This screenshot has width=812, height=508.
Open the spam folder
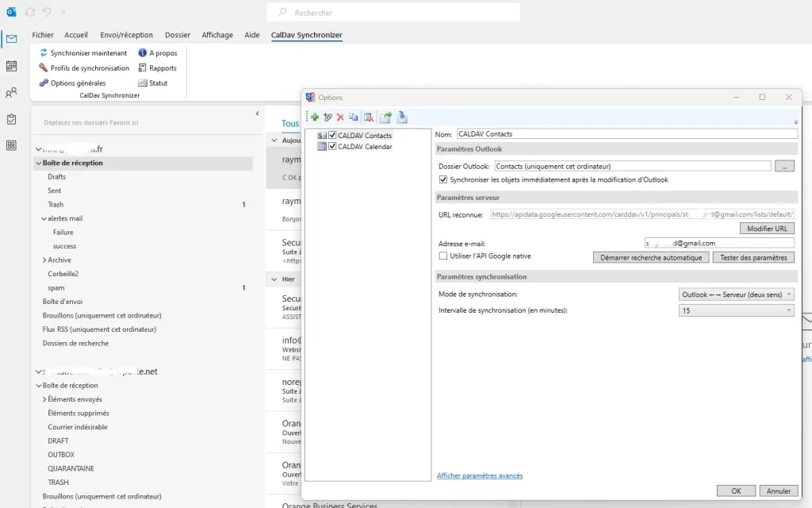(x=56, y=287)
